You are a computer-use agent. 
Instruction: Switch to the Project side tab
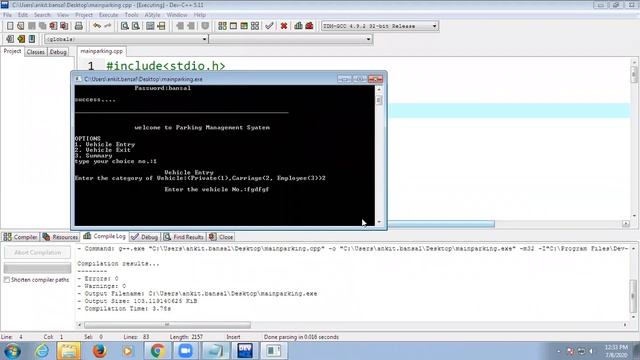tap(12, 51)
